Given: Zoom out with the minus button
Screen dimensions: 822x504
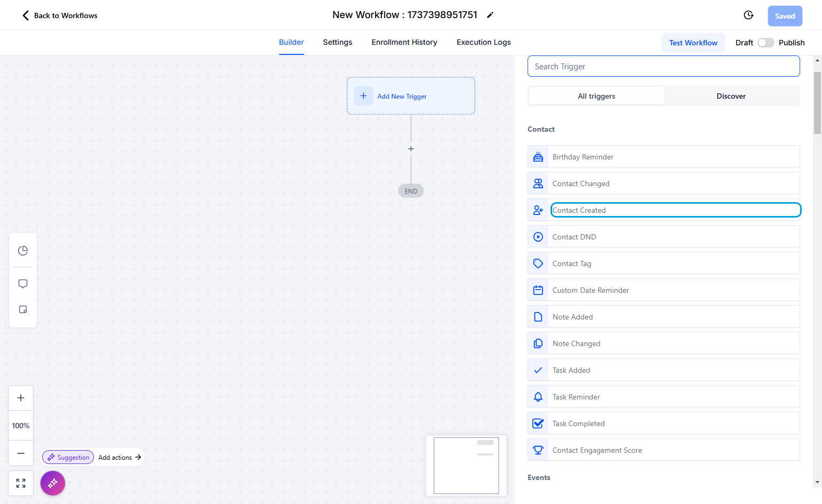Looking at the screenshot, I should coord(21,453).
